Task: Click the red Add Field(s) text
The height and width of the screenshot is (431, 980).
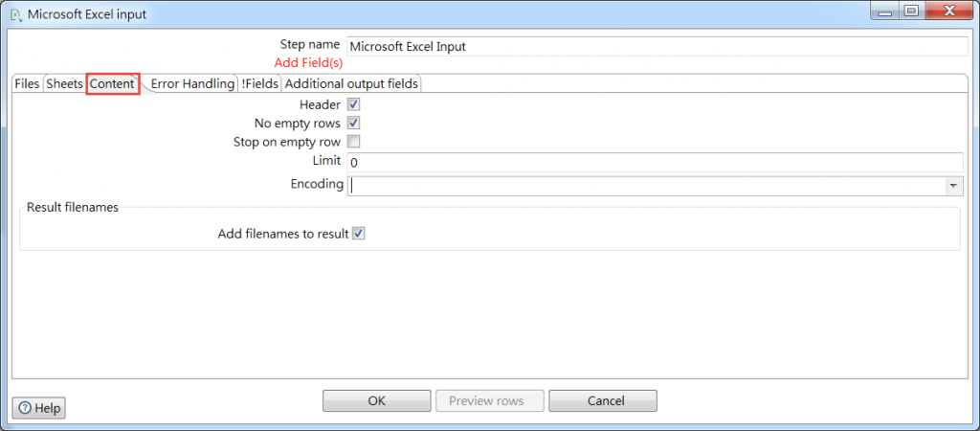Action: [308, 63]
